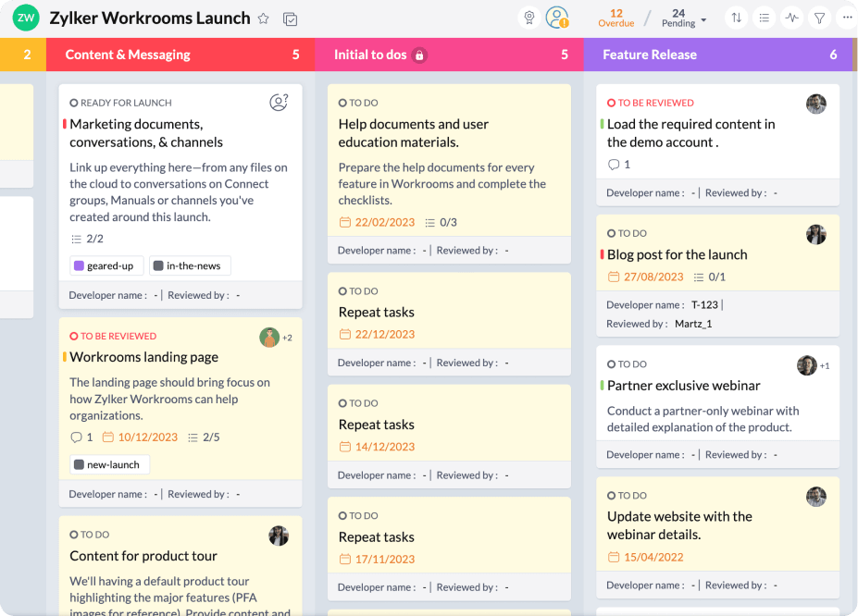Image resolution: width=858 pixels, height=616 pixels.
Task: Click the T-123 developer name value
Action: (x=704, y=305)
